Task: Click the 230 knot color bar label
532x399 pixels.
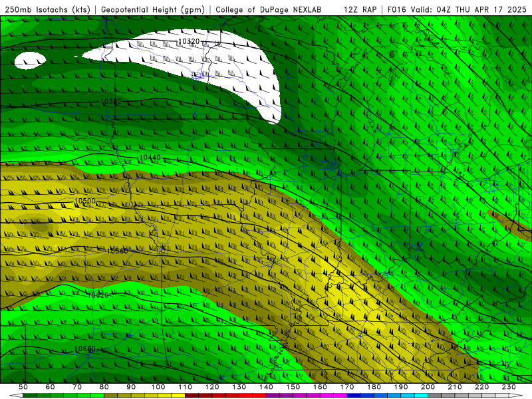Action: (x=509, y=387)
